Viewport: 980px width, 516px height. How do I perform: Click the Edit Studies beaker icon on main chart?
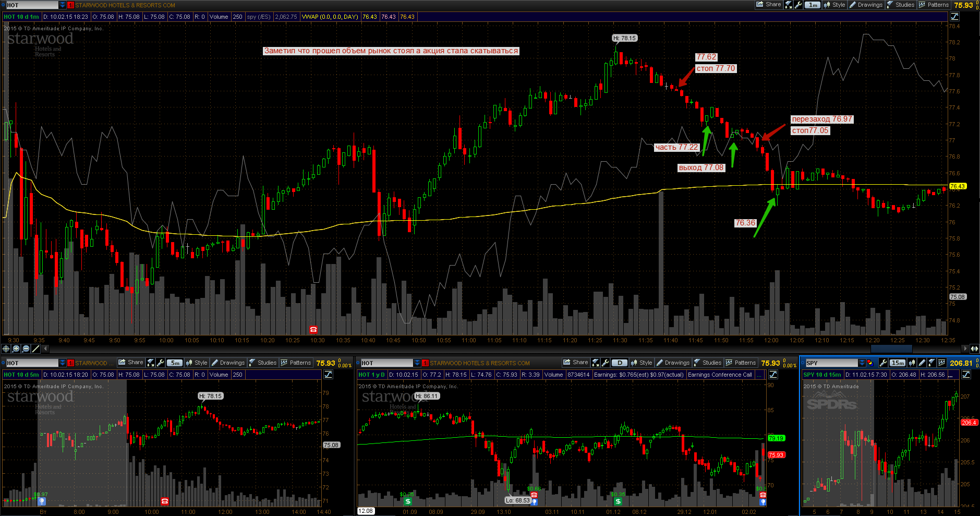788,5
